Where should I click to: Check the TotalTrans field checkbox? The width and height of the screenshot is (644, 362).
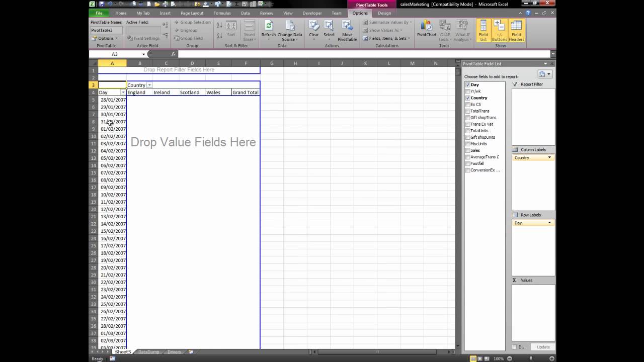point(468,111)
